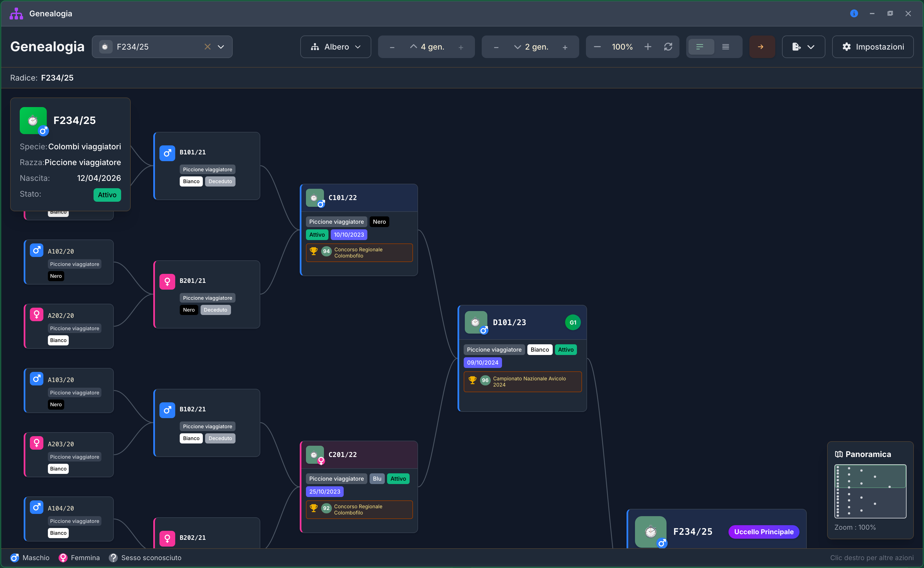Image resolution: width=924 pixels, height=568 pixels.
Task: Open the Concorso Regionale trophy scored 92
Action: coord(359,509)
